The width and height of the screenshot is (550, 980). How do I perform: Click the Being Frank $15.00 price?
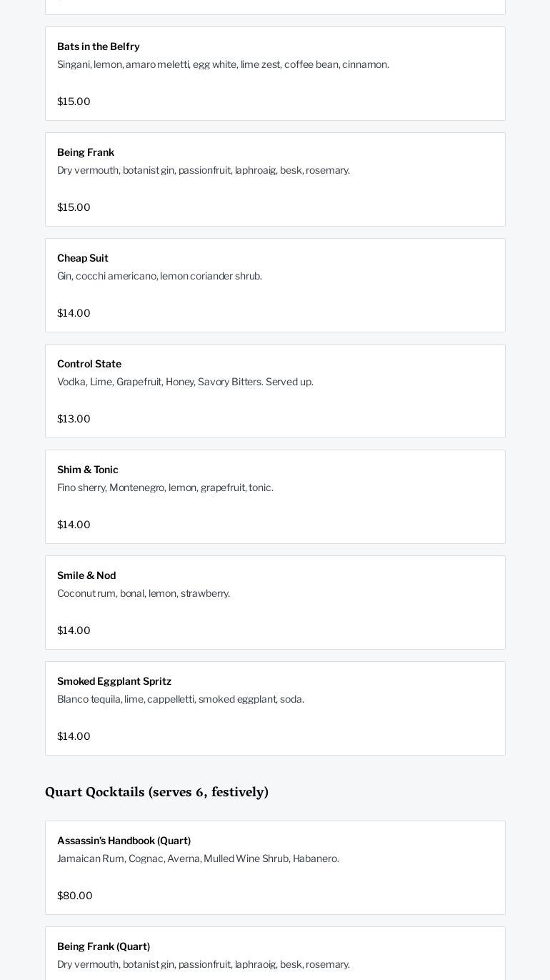(x=74, y=207)
